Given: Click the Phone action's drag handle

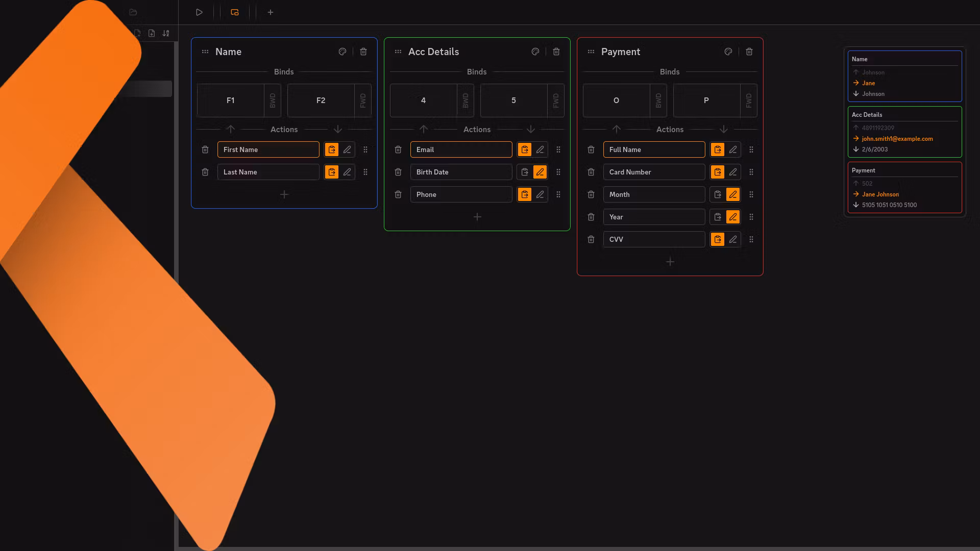Looking at the screenshot, I should 558,194.
